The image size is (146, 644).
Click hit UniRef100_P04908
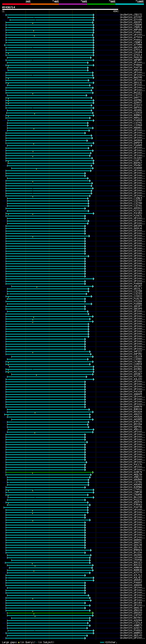pyautogui.click(x=131, y=284)
